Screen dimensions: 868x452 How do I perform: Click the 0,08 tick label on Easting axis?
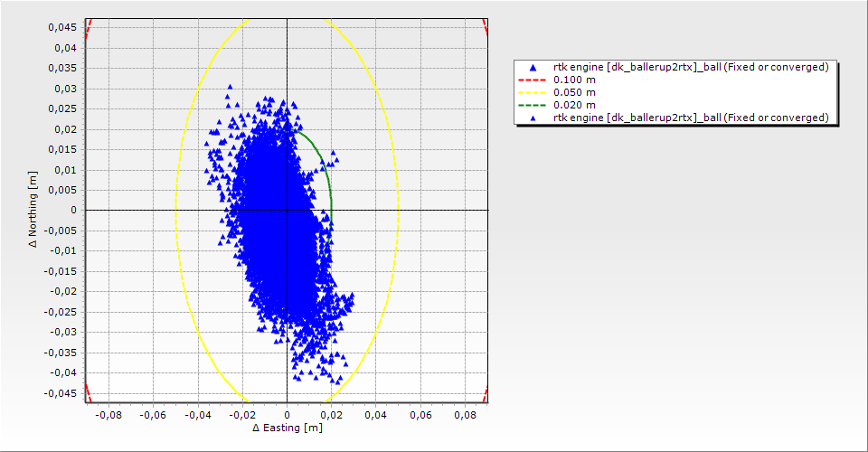465,415
